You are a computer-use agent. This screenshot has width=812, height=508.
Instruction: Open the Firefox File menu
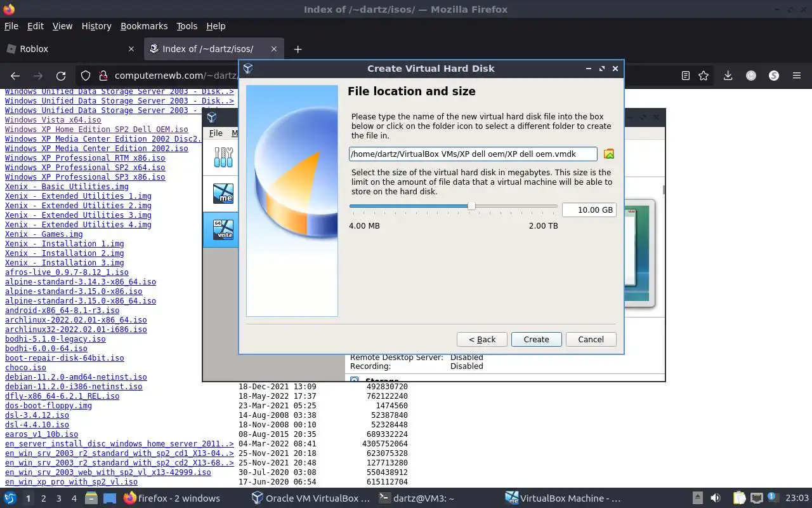coord(11,26)
